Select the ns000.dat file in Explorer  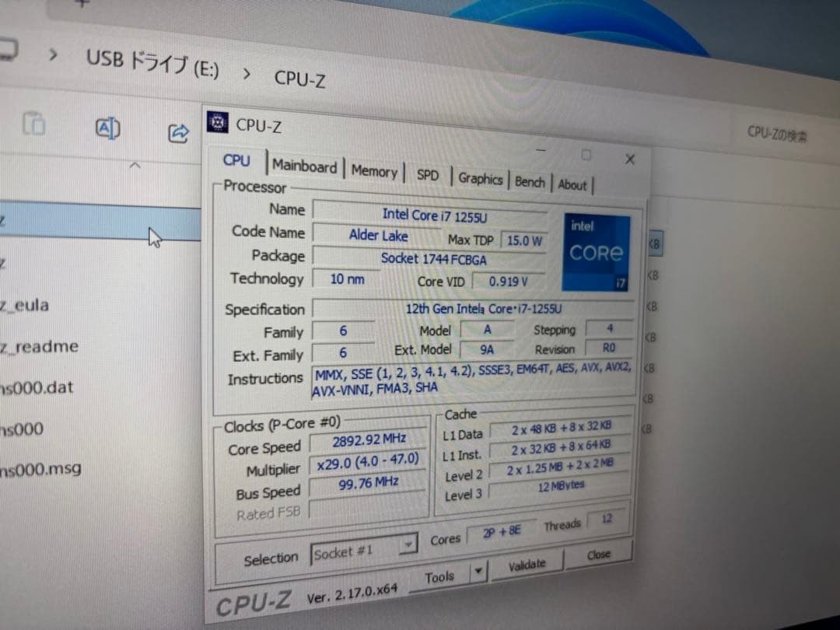tap(37, 387)
